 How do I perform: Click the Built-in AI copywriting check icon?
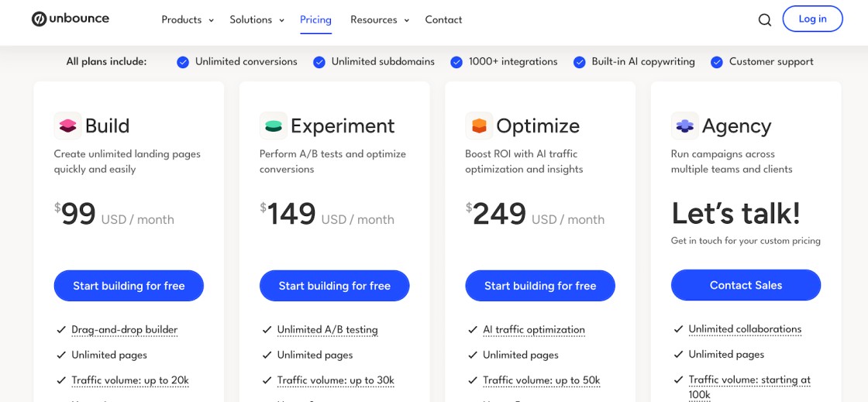click(579, 63)
